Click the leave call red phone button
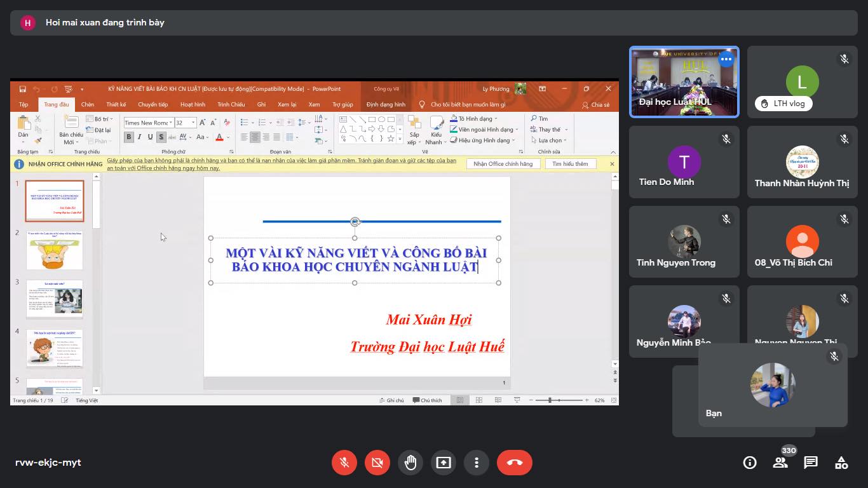Viewport: 868px width, 488px height. (514, 463)
